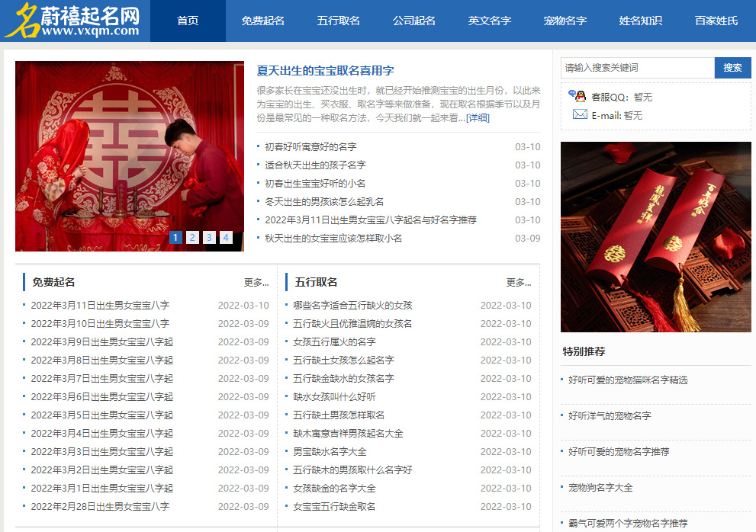Screen dimensions: 756x532
Task: Open 2022年3月10日出生男女宝宝八字 link
Action: (x=100, y=324)
